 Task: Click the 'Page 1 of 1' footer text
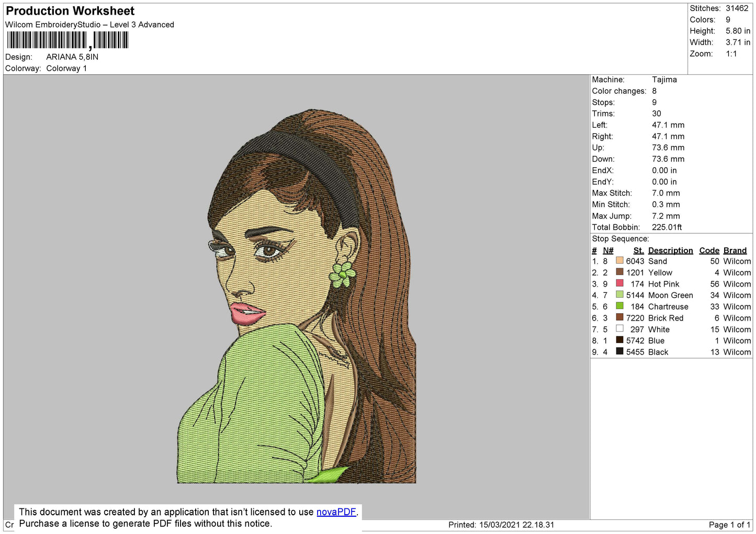(x=729, y=525)
